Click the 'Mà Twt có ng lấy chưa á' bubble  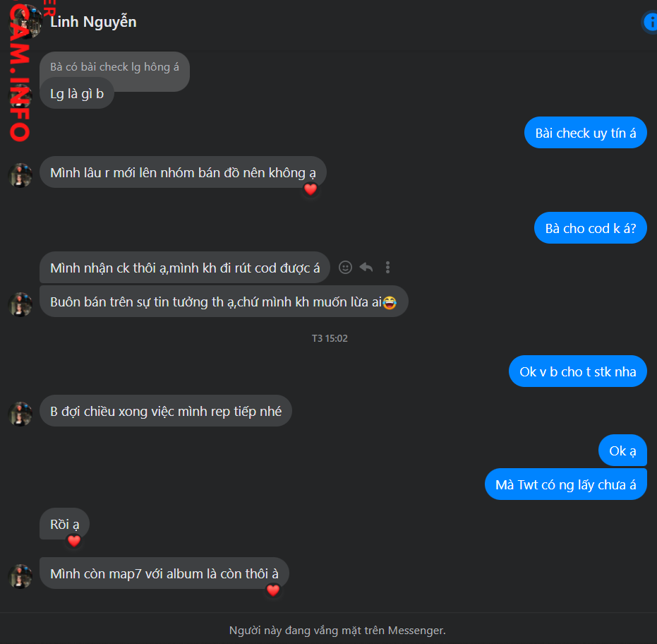[x=566, y=484]
